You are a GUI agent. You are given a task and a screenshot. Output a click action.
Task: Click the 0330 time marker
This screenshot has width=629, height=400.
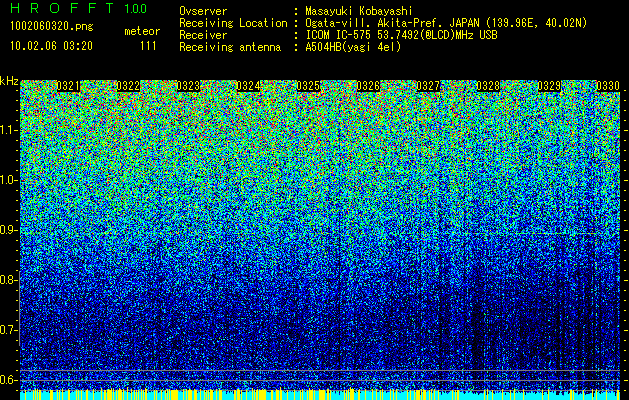[608, 86]
